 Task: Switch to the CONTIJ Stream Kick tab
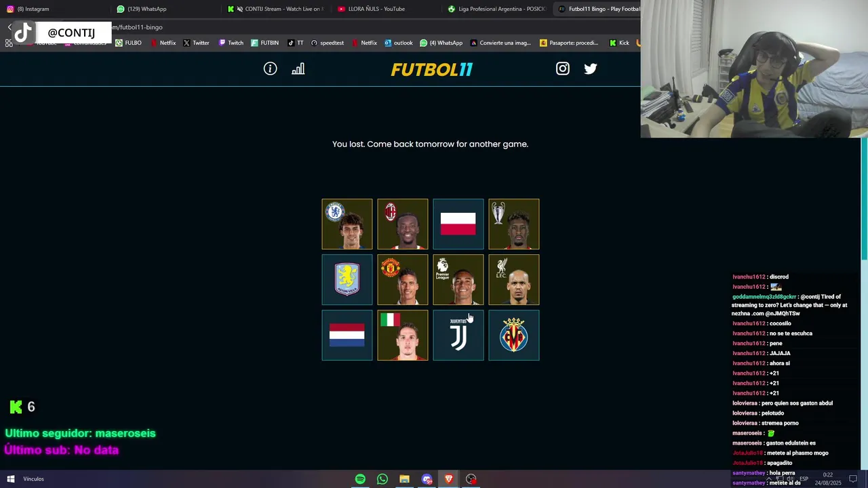277,9
